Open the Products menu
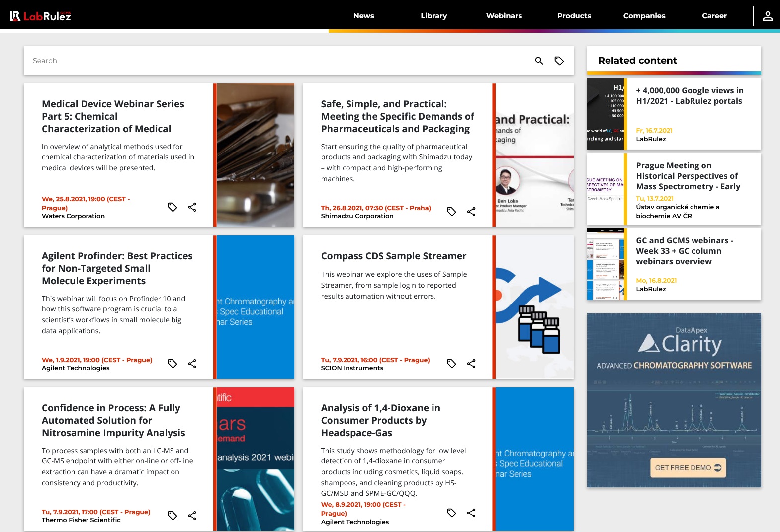780x532 pixels. coord(574,16)
